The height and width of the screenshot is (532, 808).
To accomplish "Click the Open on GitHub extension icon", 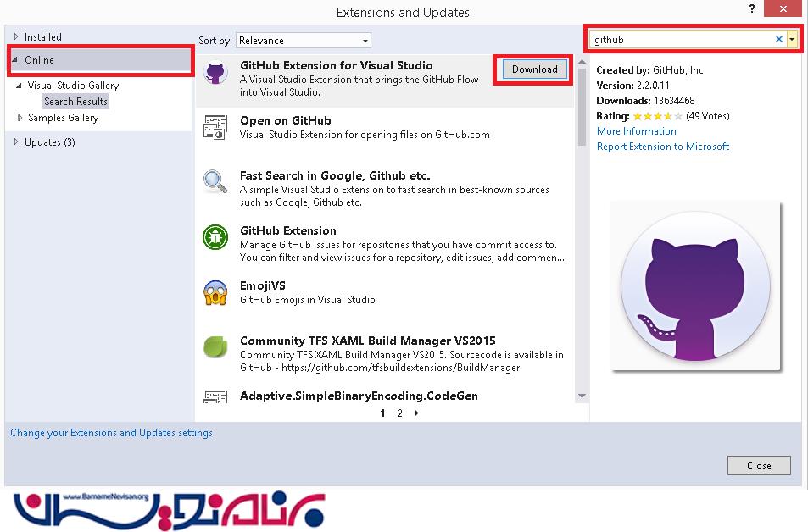I will (215, 128).
